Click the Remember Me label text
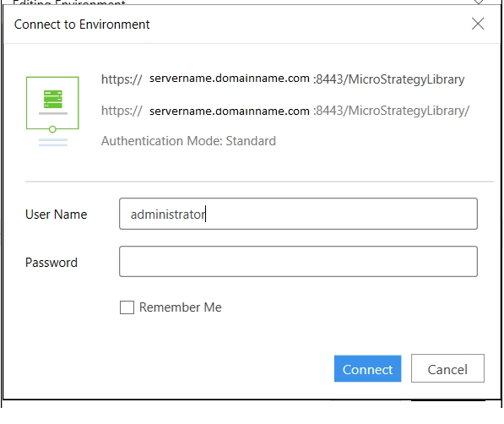This screenshot has width=504, height=424. [181, 307]
